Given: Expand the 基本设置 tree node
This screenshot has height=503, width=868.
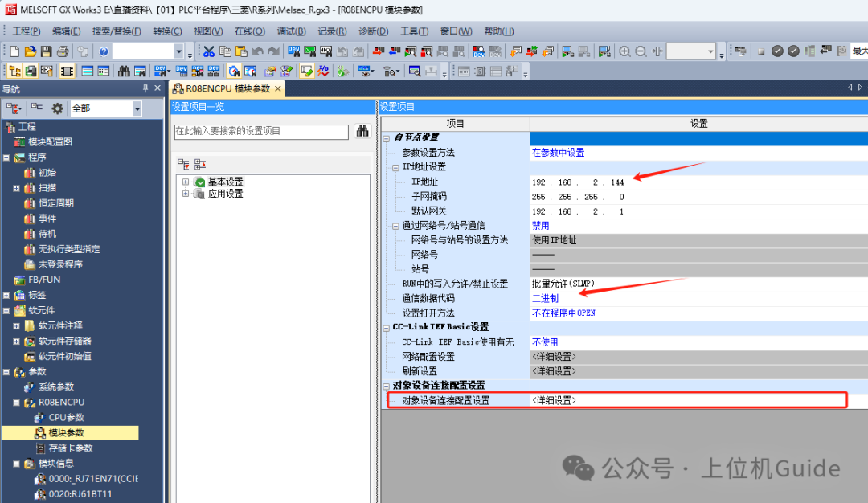Looking at the screenshot, I should click(184, 182).
